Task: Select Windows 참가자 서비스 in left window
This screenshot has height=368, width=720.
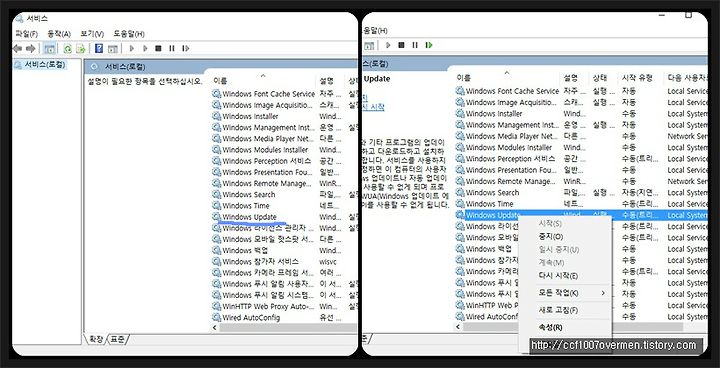Action: click(x=260, y=261)
